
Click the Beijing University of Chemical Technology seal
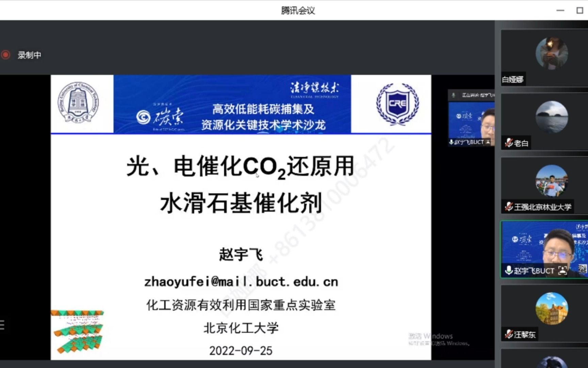[x=78, y=103]
